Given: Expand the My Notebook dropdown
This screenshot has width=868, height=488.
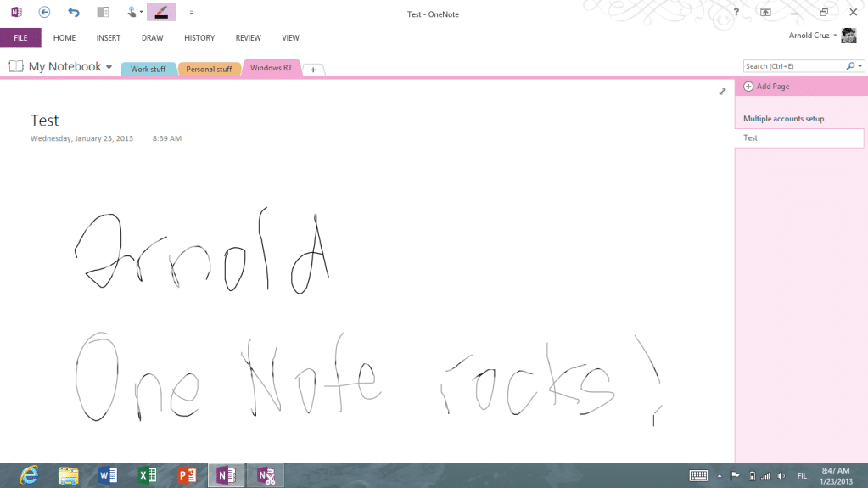Looking at the screenshot, I should (109, 67).
